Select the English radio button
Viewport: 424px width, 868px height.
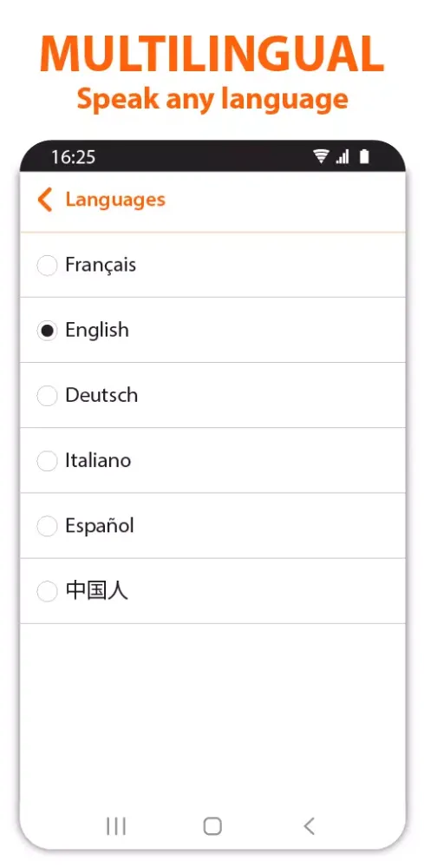pos(47,331)
